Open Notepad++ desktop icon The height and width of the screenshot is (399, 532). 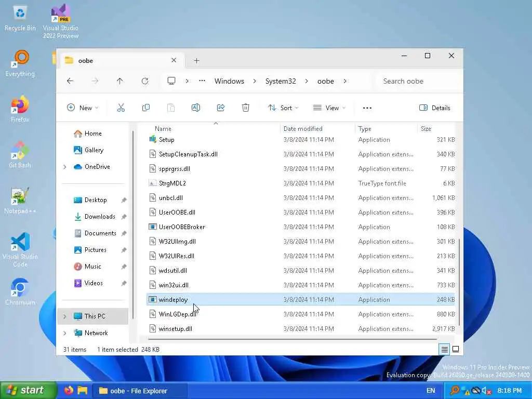pos(20,201)
